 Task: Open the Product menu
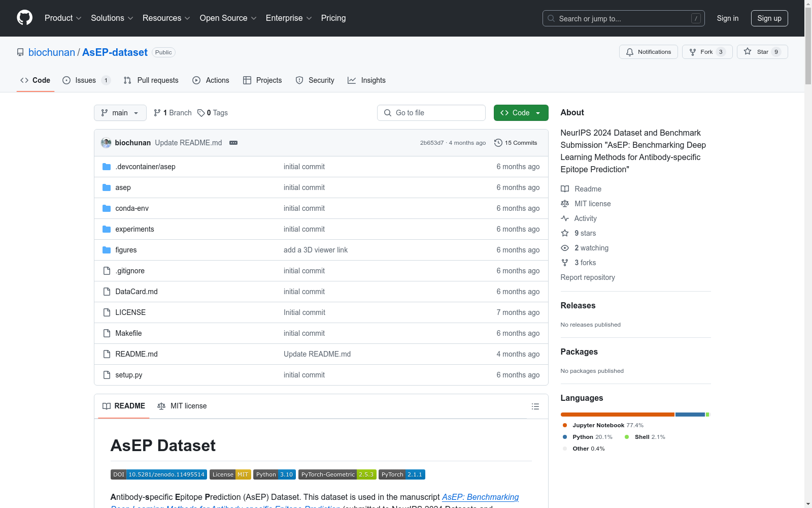[63, 18]
